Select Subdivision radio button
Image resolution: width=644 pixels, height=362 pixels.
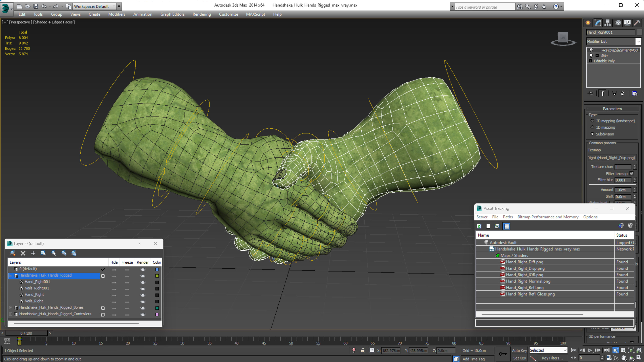coord(592,134)
